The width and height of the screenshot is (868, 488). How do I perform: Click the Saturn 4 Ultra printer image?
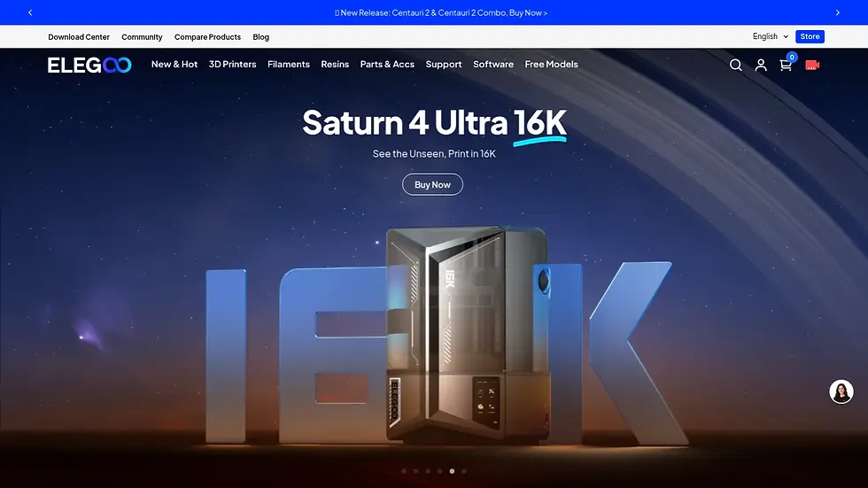pos(469,334)
